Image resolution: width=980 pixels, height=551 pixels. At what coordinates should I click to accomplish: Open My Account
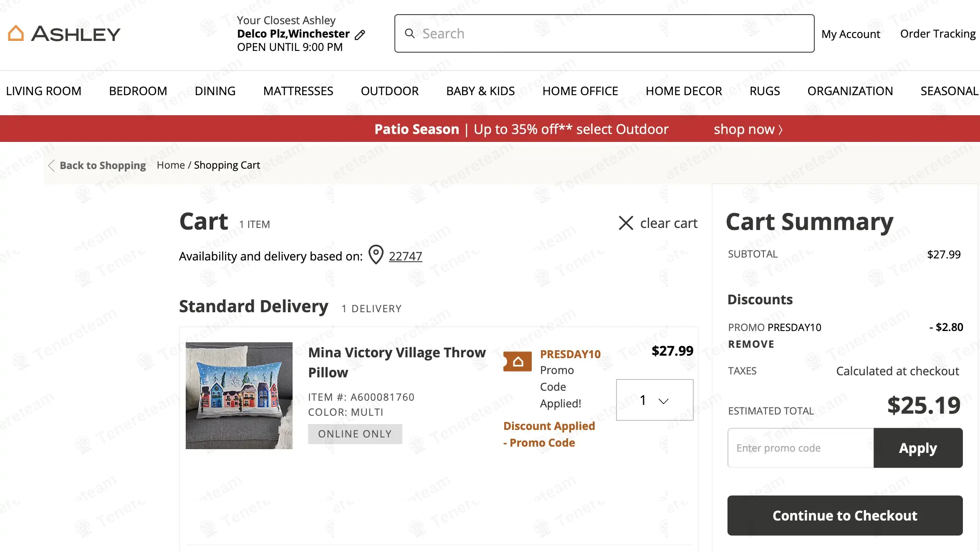851,34
